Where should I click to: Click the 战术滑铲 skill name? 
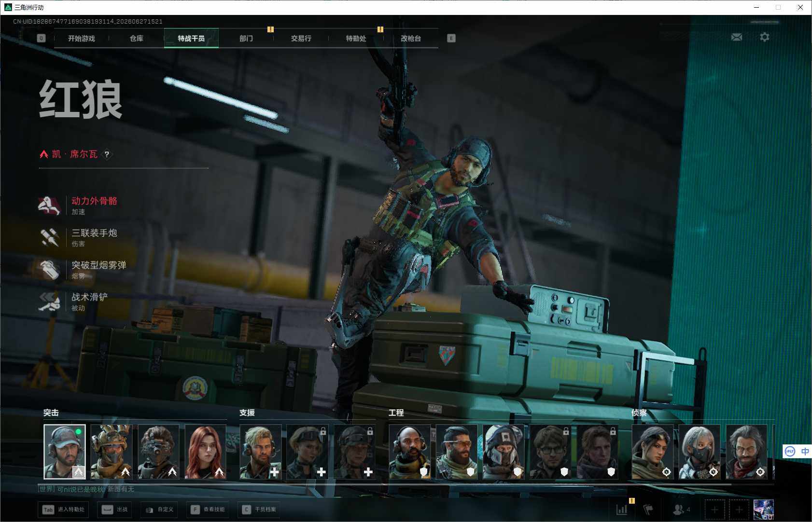pyautogui.click(x=90, y=297)
